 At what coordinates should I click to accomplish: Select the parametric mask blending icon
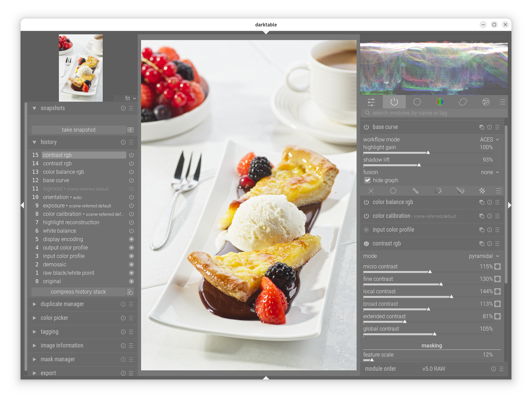pyautogui.click(x=438, y=191)
